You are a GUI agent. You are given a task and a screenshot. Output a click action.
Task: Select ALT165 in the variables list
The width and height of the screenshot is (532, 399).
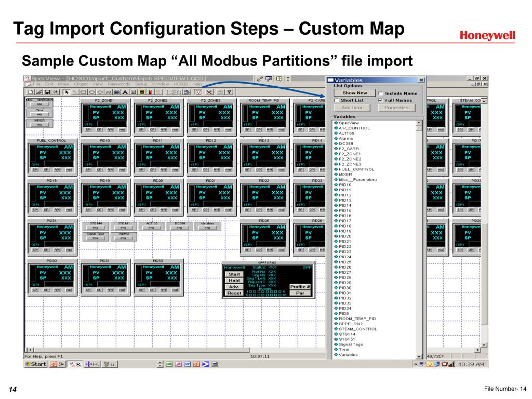tap(346, 133)
